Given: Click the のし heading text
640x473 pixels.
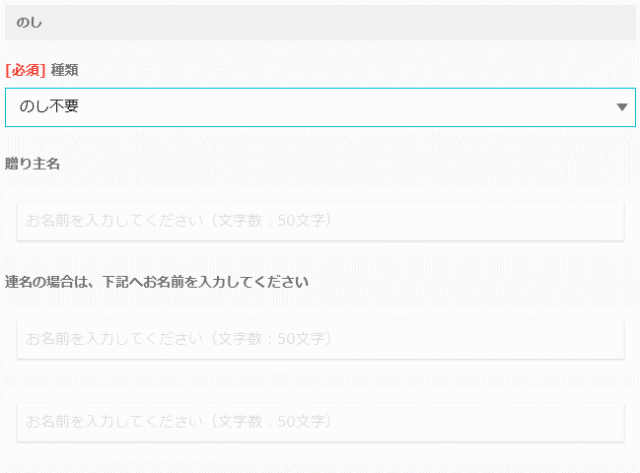Looking at the screenshot, I should pos(29,21).
